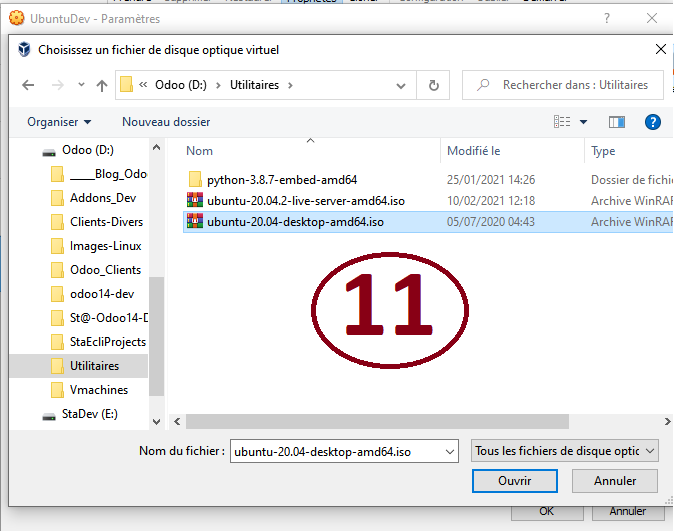This screenshot has width=674, height=531.
Task: Select ubuntu-20.04.2-live-server-amd64.iso file
Action: pos(305,201)
